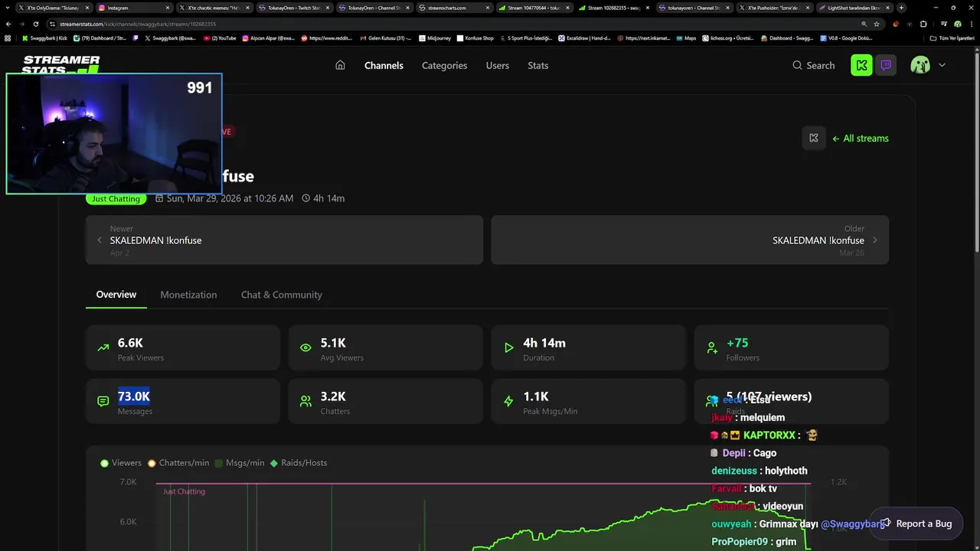This screenshot has width=980, height=551.
Task: Switch to the Monetization tab
Action: 188,295
